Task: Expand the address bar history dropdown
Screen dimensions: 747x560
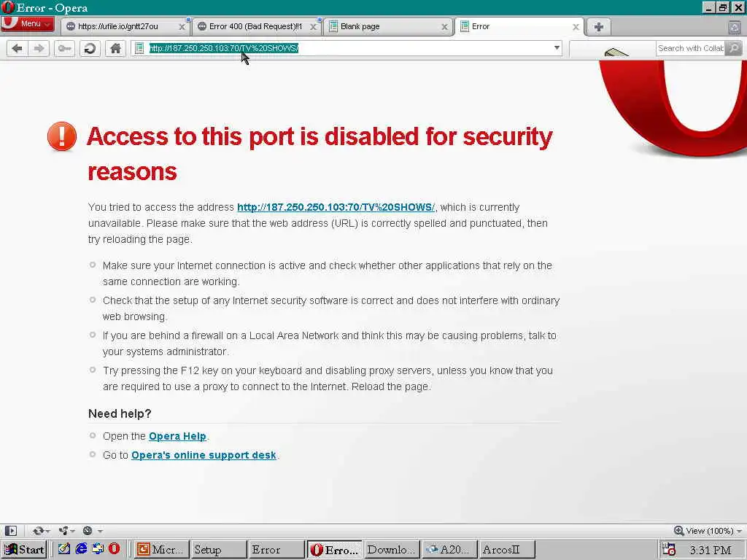Action: (557, 47)
